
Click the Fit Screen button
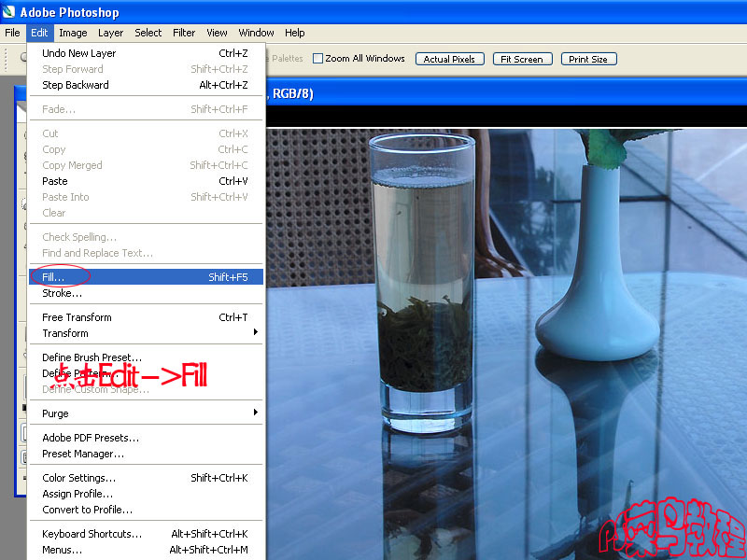tap(522, 59)
